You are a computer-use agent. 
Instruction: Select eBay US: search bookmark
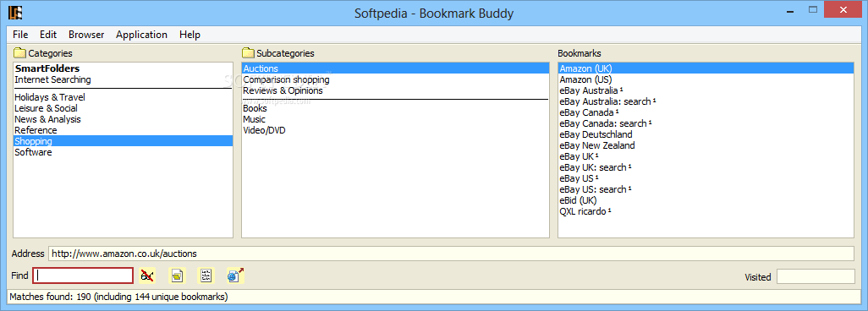(x=706, y=189)
